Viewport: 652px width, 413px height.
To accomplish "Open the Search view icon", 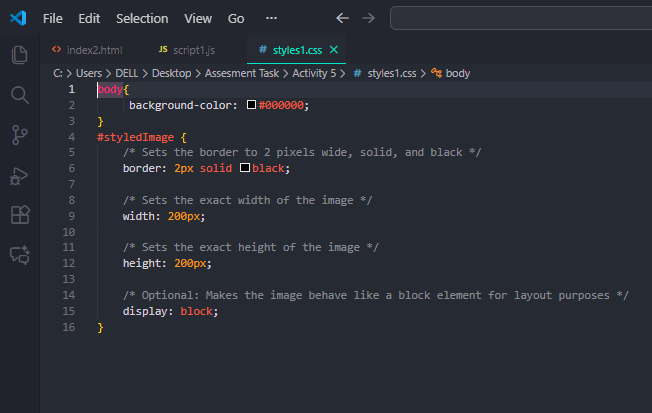I will pyautogui.click(x=19, y=95).
